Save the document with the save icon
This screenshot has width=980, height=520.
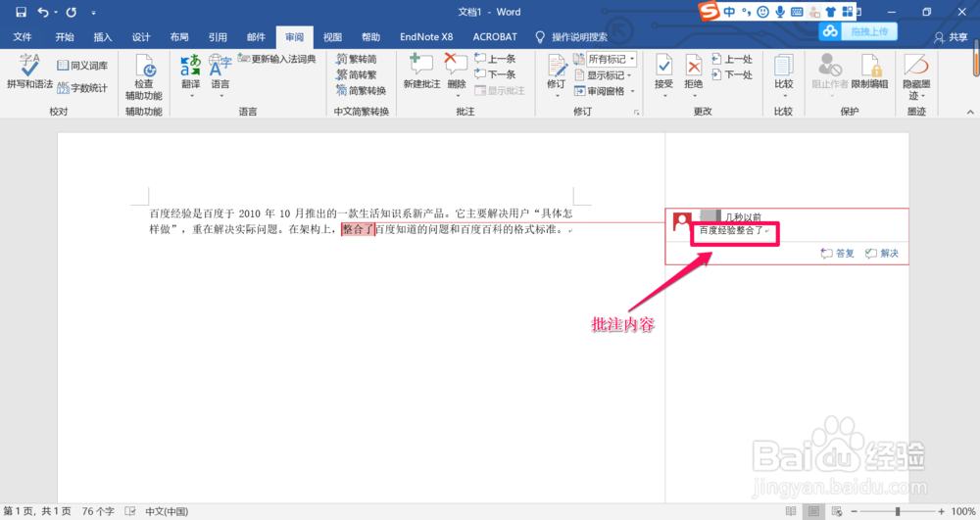tap(21, 12)
